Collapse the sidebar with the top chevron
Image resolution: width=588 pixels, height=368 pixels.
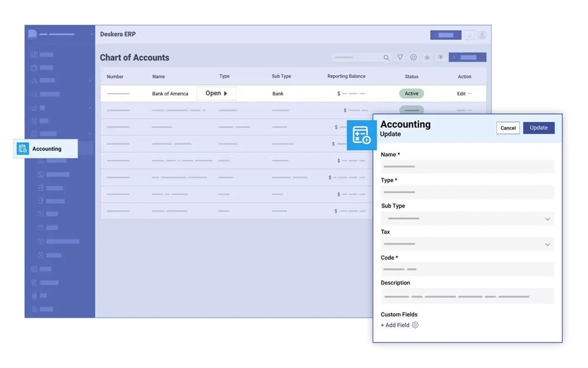91,34
